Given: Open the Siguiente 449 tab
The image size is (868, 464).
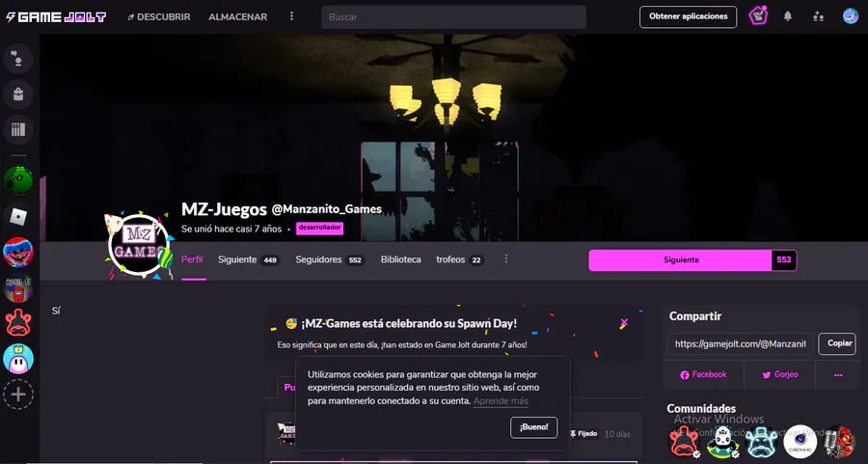Looking at the screenshot, I should pos(248,259).
